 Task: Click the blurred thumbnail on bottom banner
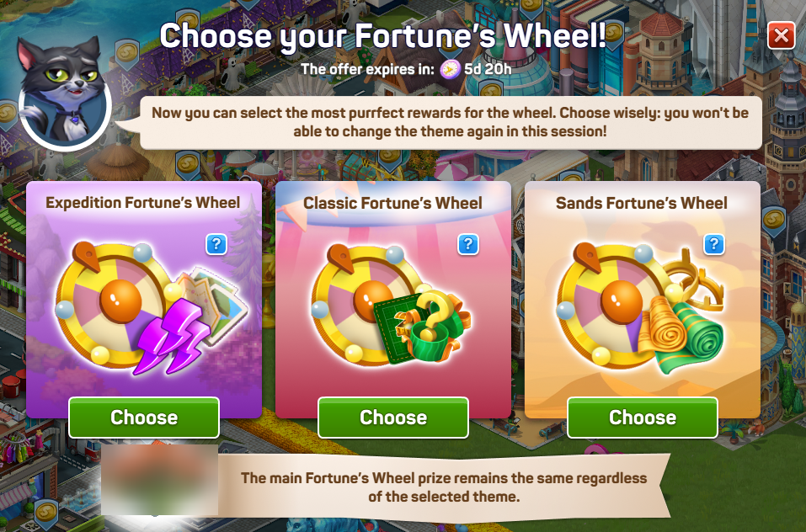click(x=160, y=480)
